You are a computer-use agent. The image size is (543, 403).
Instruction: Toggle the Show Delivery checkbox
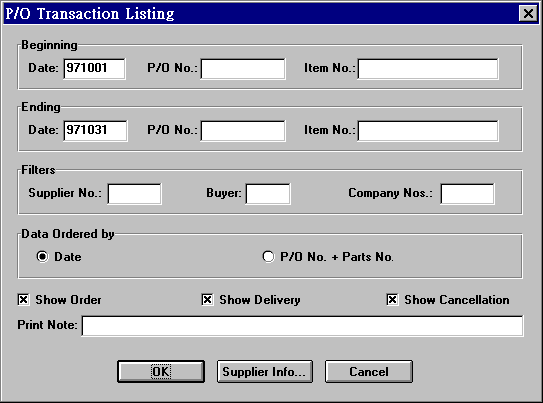tap(207, 299)
